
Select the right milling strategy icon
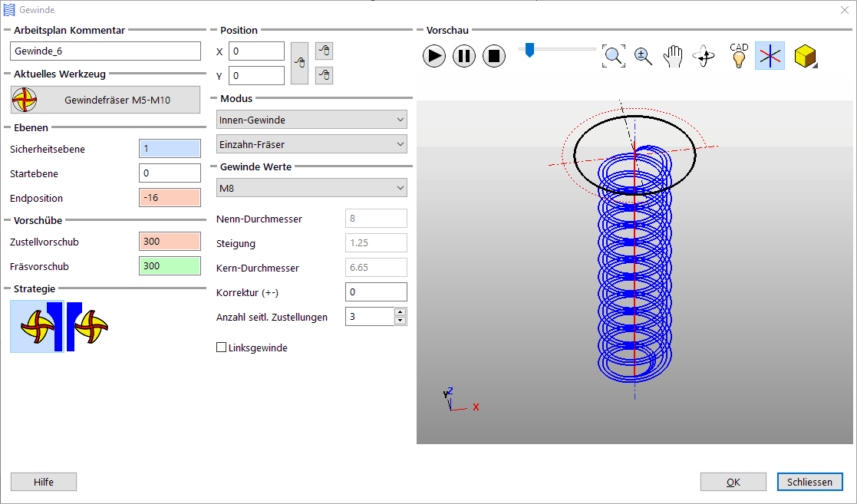point(88,326)
